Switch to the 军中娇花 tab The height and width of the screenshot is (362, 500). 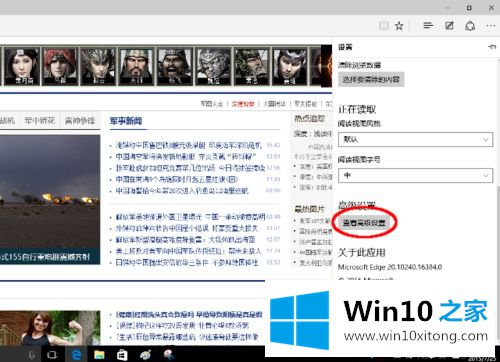coord(40,120)
